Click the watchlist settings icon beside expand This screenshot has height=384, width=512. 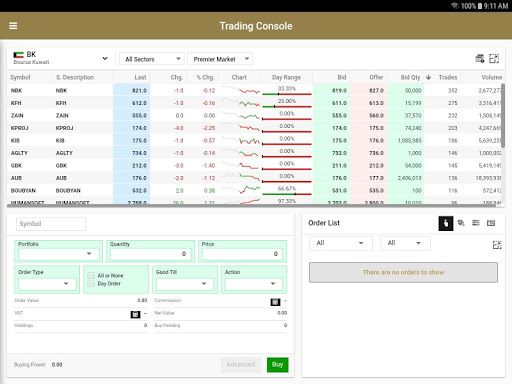[x=480, y=59]
